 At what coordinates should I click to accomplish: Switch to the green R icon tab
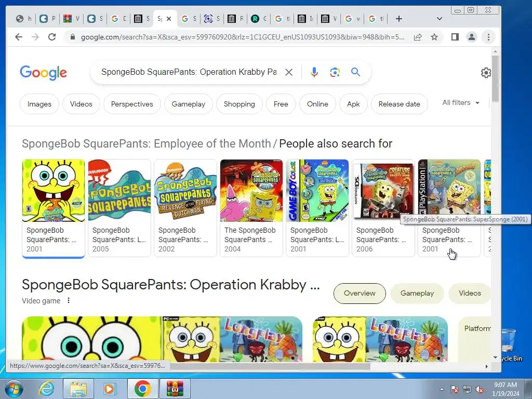(x=259, y=19)
